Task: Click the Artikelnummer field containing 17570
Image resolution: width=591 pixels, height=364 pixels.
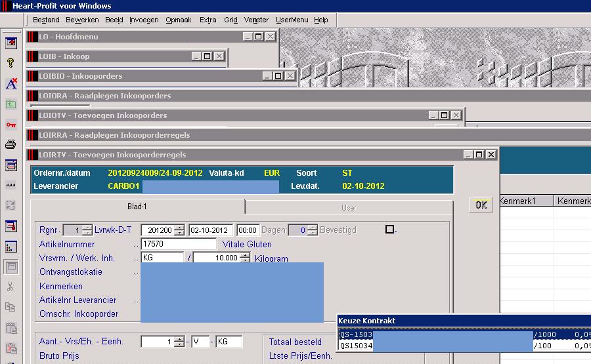Action: click(179, 244)
